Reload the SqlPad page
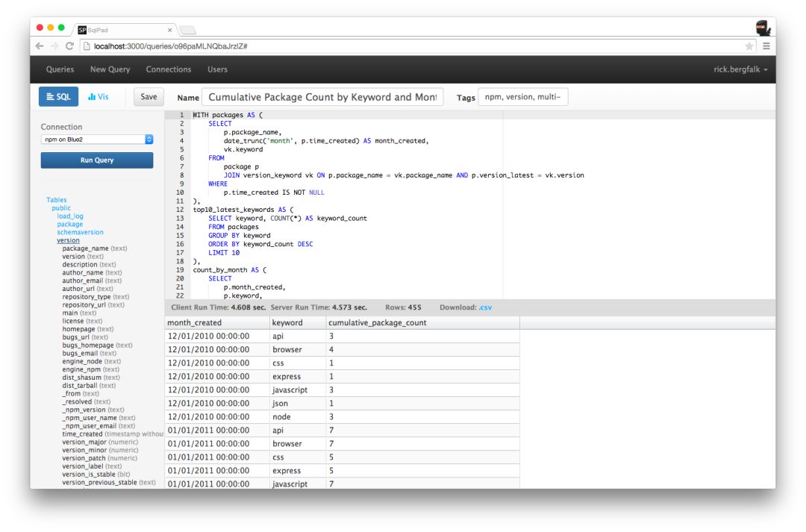The image size is (806, 532). (69, 46)
